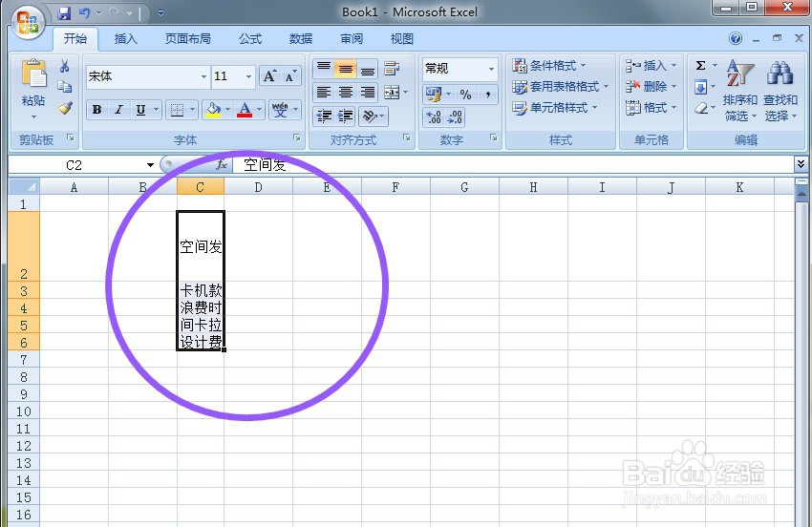Toggle middle vertical alignment
Screen dimensions: 812x527
click(x=346, y=69)
